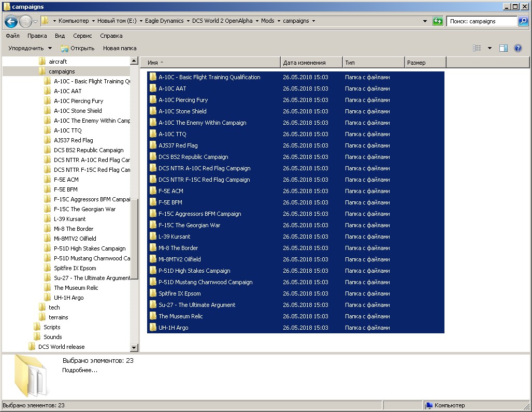Open the 'Вид' menu
Screen dimensions: 532x412
[x=60, y=36]
